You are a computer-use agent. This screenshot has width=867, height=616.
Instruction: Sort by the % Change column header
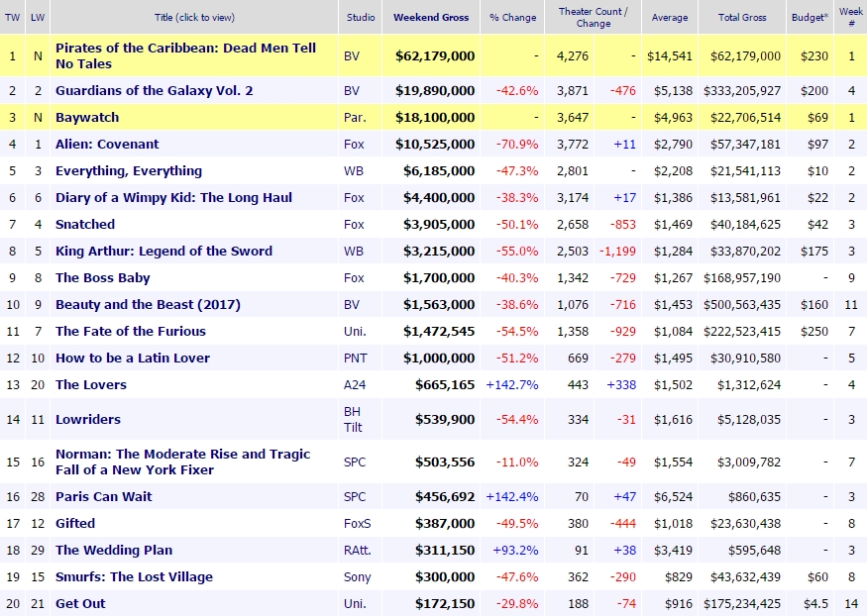(x=512, y=17)
